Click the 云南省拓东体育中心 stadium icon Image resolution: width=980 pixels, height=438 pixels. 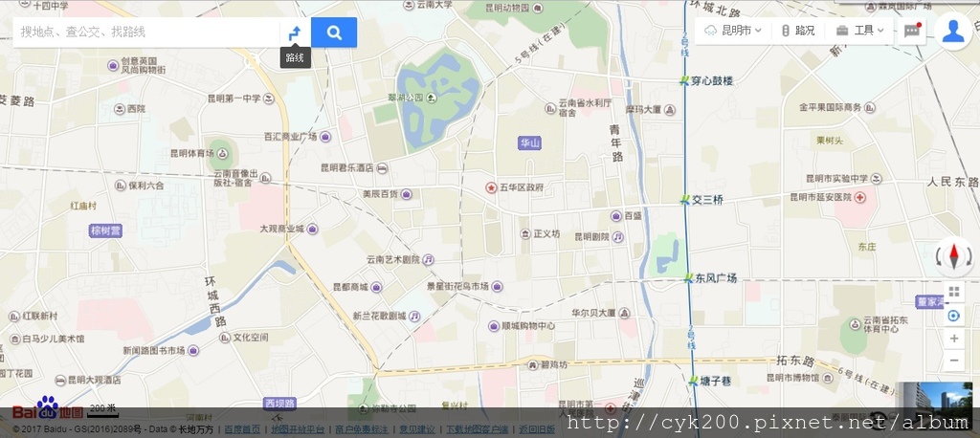[x=855, y=323]
